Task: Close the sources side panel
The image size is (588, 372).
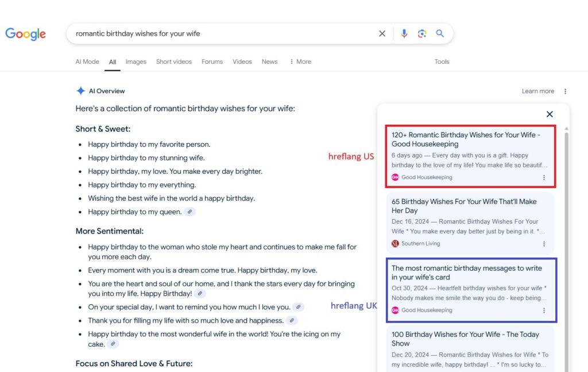Action: [550, 114]
